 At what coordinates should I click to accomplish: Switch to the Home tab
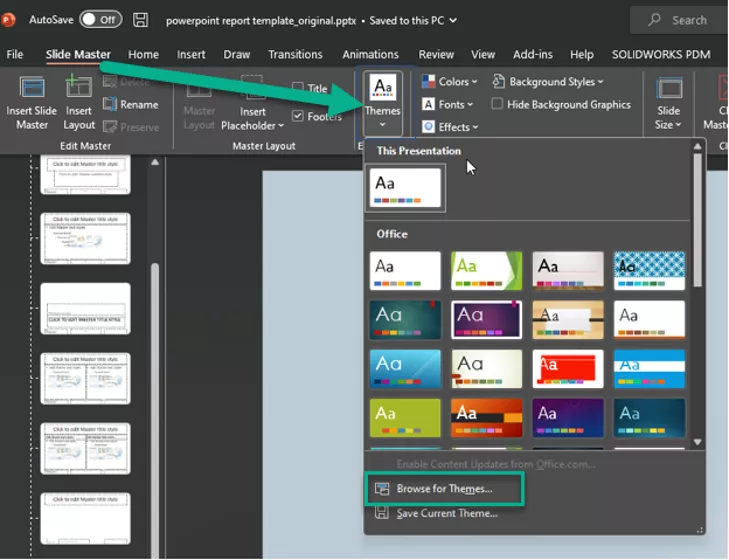143,54
